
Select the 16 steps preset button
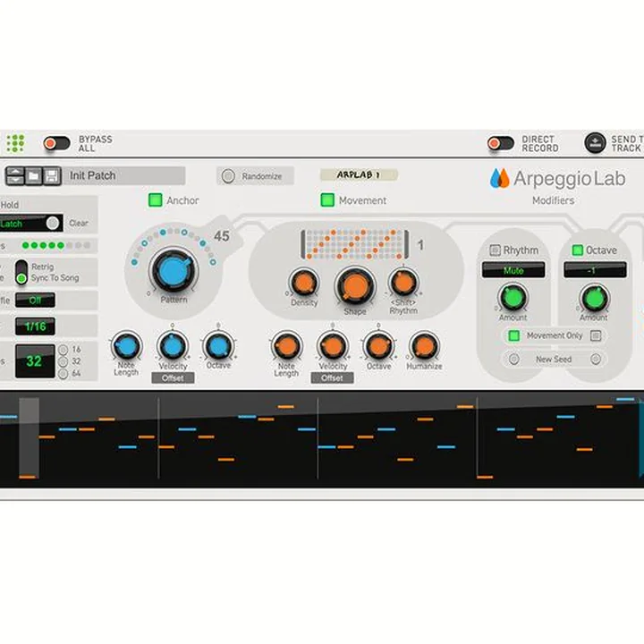[x=63, y=350]
